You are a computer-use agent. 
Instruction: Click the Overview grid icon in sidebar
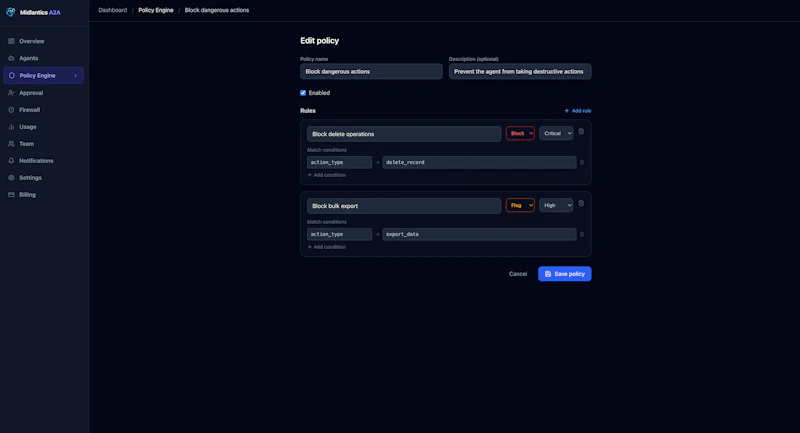[x=11, y=41]
